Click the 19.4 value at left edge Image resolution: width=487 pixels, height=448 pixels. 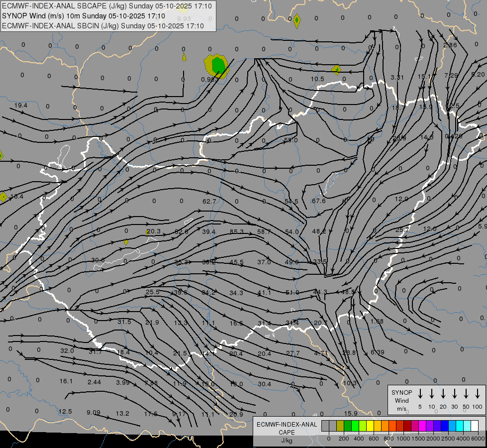21,106
